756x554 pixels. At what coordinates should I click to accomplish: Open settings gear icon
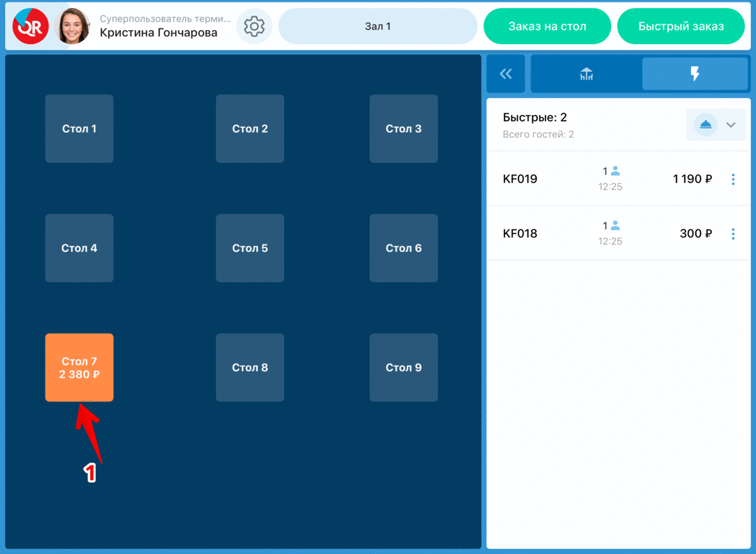tap(255, 26)
